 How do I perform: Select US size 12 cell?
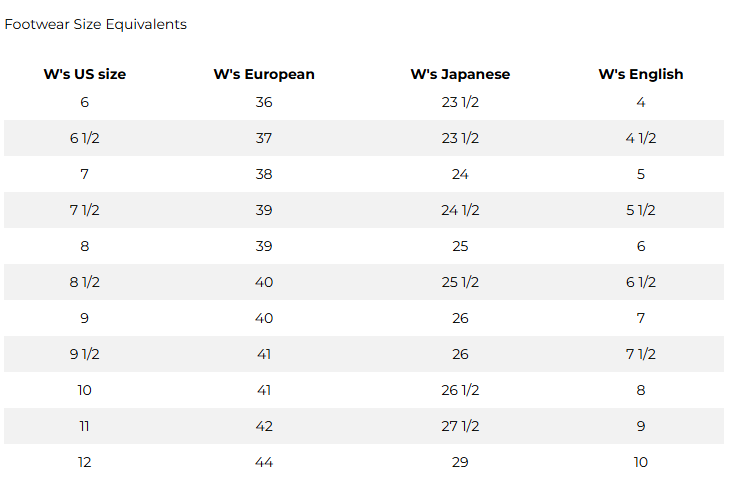click(x=84, y=462)
